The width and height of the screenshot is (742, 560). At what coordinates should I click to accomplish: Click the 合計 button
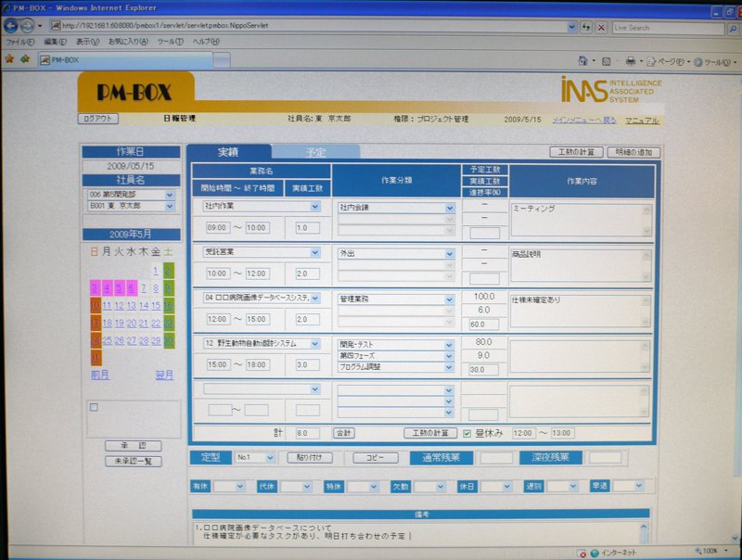click(x=344, y=433)
